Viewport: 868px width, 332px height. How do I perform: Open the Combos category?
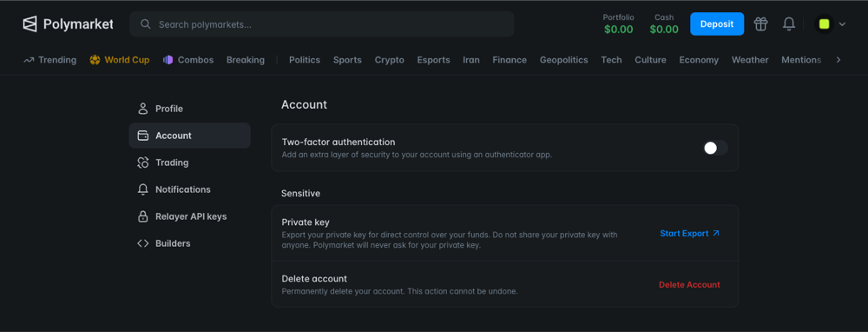click(188, 60)
